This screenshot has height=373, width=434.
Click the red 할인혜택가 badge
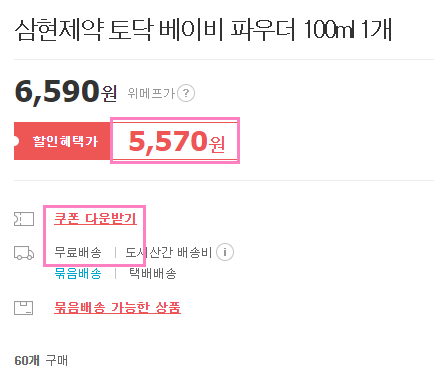pos(62,141)
